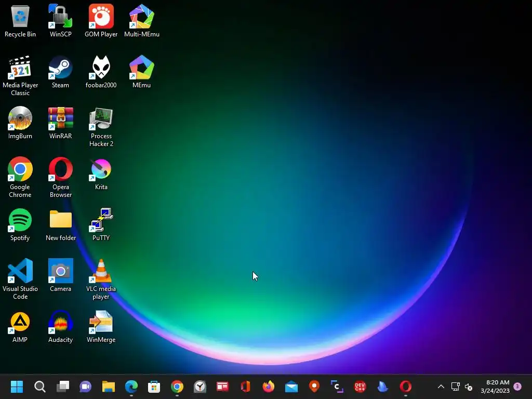Open File Explorer from the taskbar

pos(109,387)
